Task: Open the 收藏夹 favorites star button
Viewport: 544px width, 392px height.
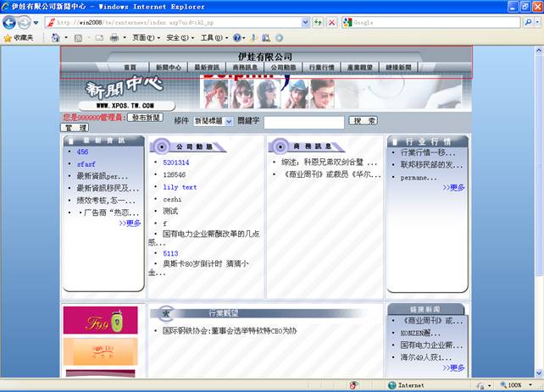Action: 19,38
